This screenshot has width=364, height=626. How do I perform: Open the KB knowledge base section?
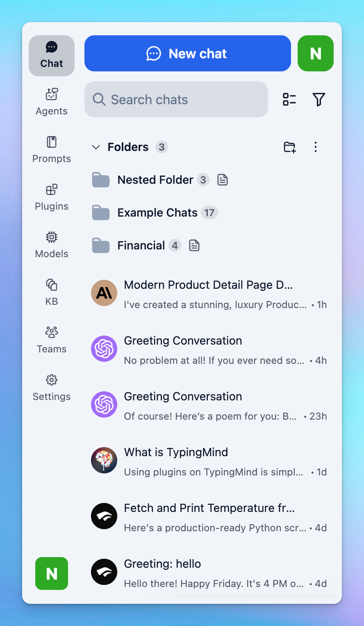[x=52, y=292]
